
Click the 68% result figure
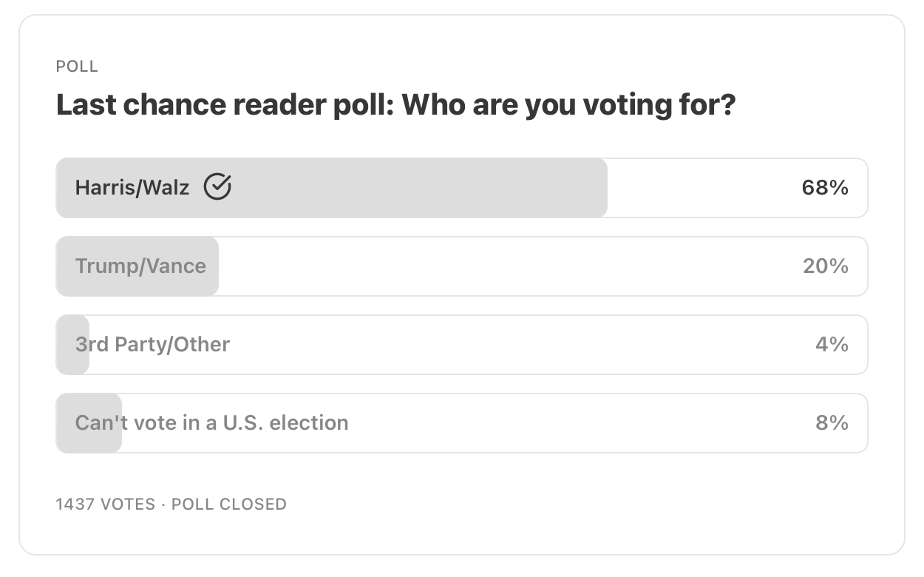825,188
